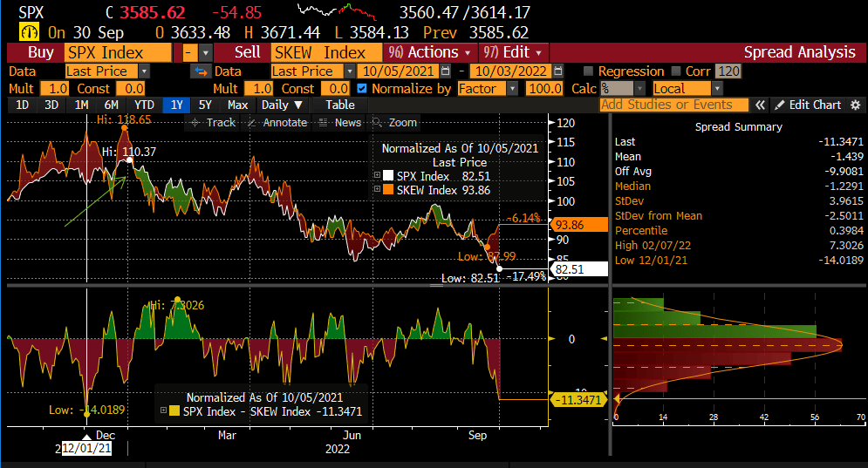Screen dimensions: 868x468
Task: Click the end date field 10/03/2022
Action: (511, 71)
